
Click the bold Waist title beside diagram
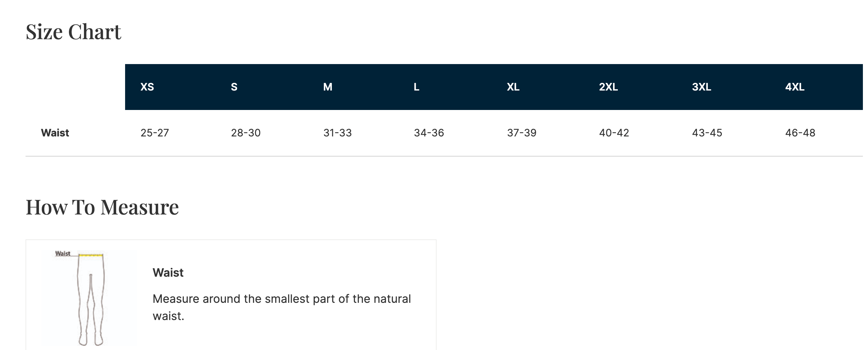(x=168, y=273)
